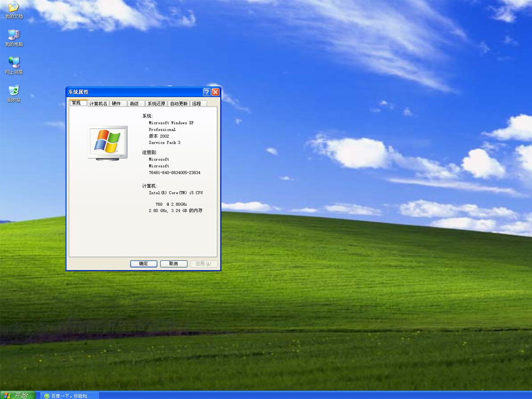Select the 高级 tab

[134, 104]
